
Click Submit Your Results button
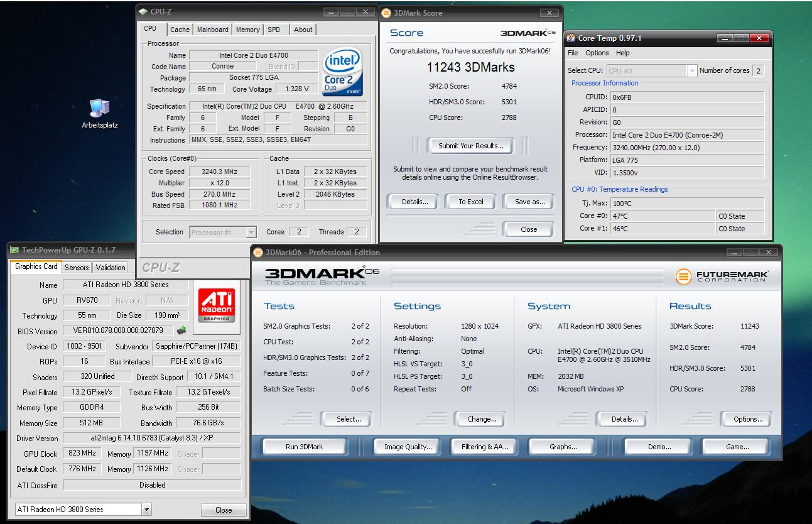[471, 146]
